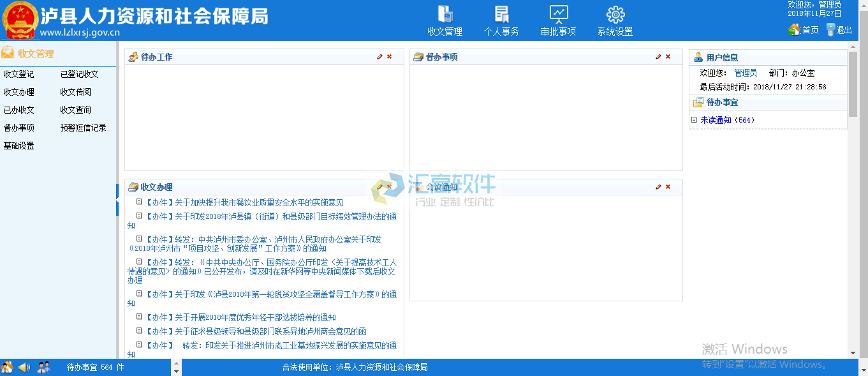Click the two-users icon in bottom bar
868x376 pixels.
[x=43, y=367]
